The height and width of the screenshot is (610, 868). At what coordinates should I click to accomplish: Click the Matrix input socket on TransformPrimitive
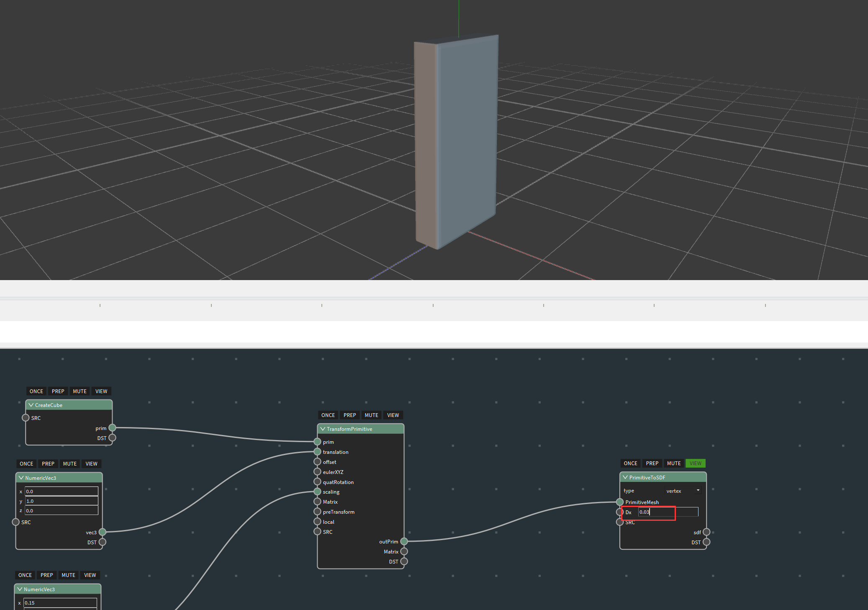(x=317, y=502)
